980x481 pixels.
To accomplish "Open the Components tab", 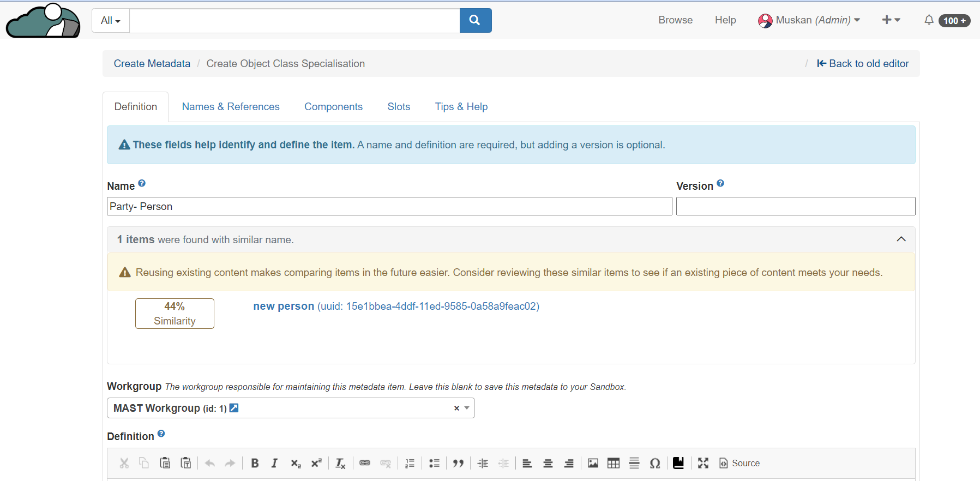I will click(333, 107).
